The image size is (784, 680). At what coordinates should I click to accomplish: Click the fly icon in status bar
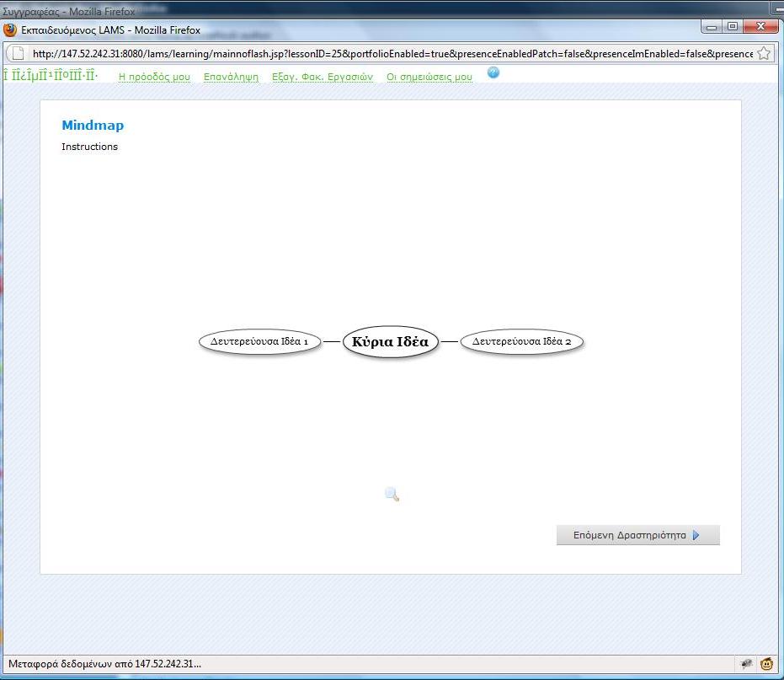[746, 664]
